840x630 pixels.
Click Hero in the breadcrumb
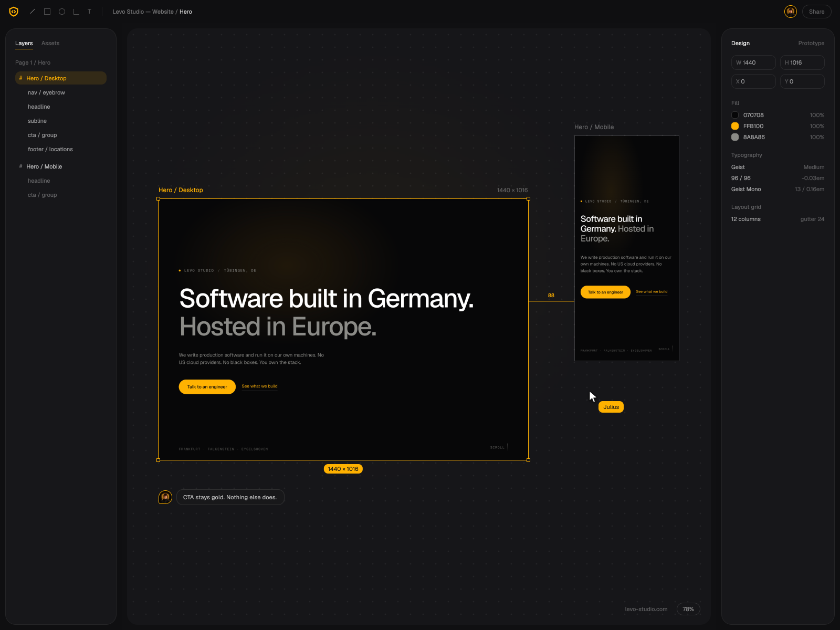pyautogui.click(x=186, y=12)
